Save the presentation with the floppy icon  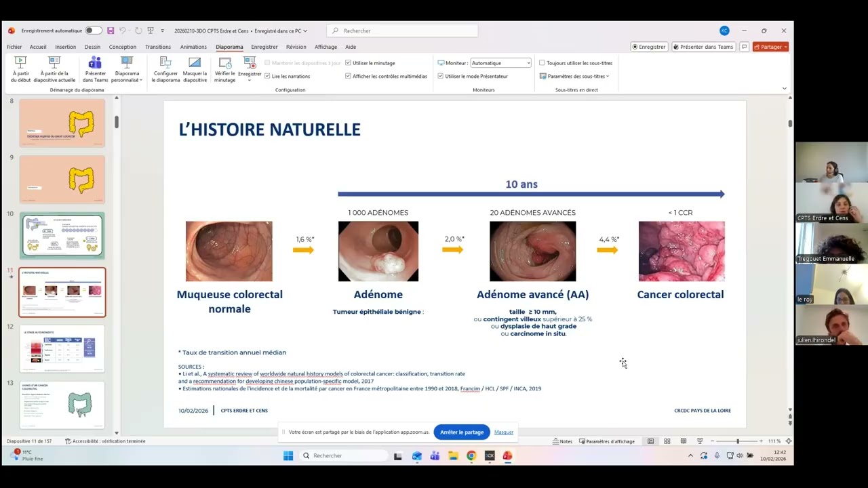pos(111,30)
